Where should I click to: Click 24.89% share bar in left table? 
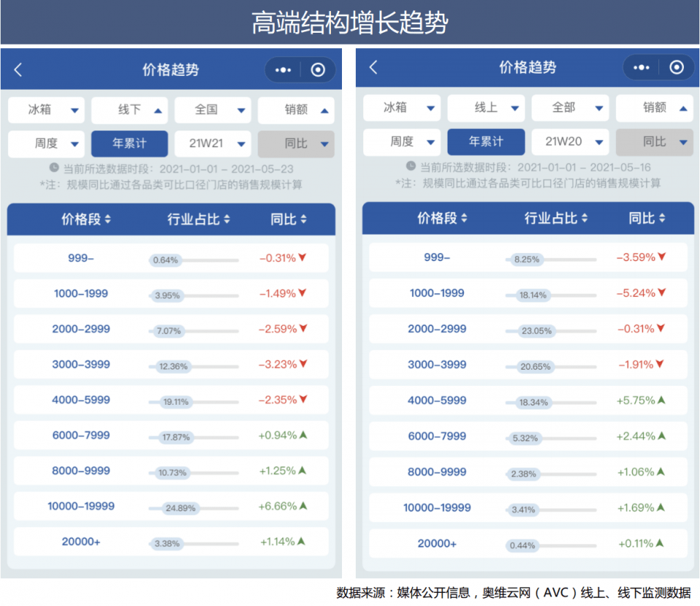tap(194, 508)
